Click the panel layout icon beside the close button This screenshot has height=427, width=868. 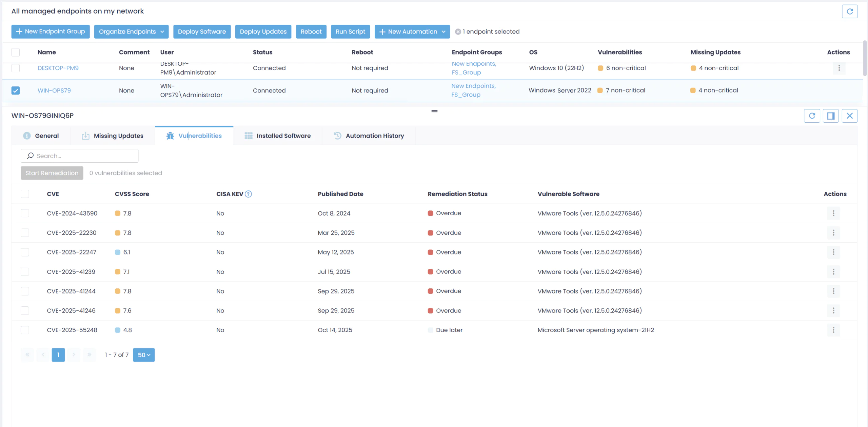831,116
